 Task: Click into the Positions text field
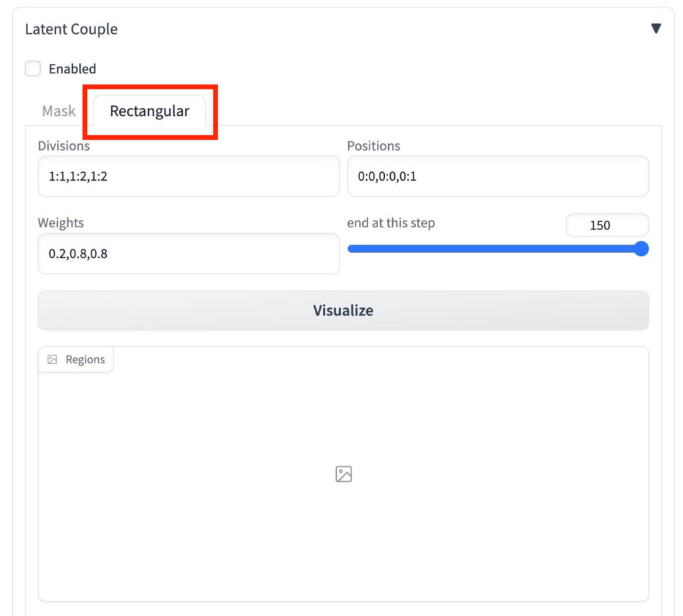[x=498, y=177]
